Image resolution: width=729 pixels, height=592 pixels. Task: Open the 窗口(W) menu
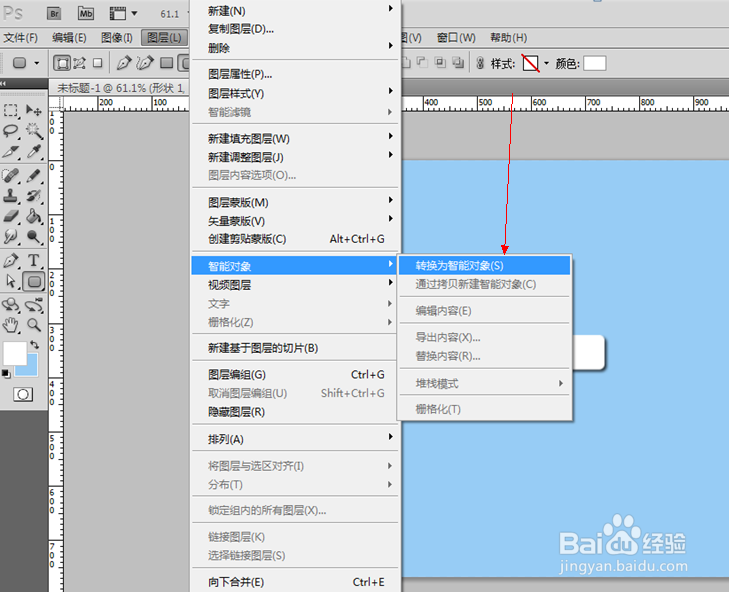(x=456, y=38)
